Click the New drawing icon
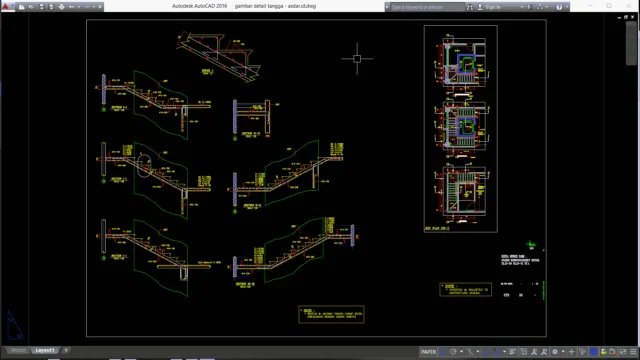 coord(22,7)
